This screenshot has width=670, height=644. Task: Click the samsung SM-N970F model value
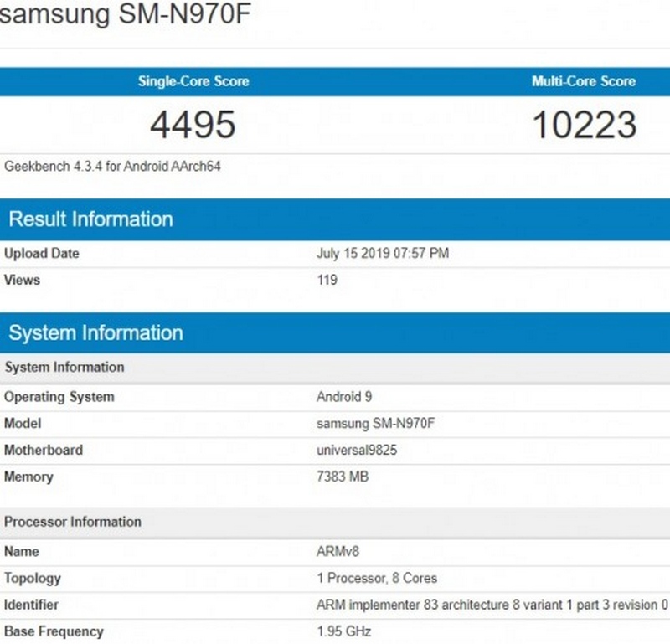coord(375,424)
